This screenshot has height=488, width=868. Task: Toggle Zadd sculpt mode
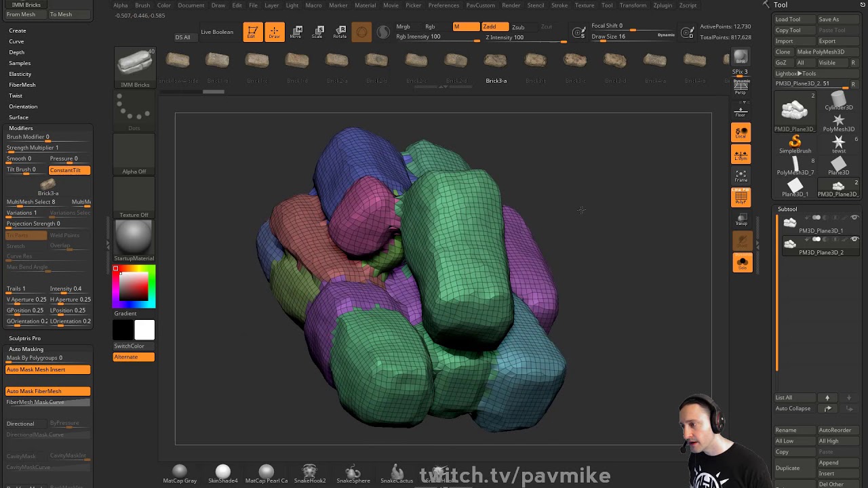494,27
